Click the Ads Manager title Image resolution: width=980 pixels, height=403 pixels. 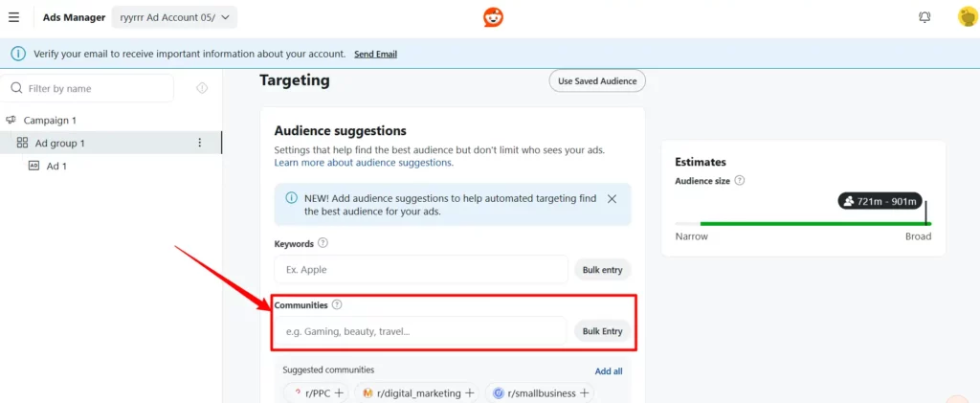[74, 17]
